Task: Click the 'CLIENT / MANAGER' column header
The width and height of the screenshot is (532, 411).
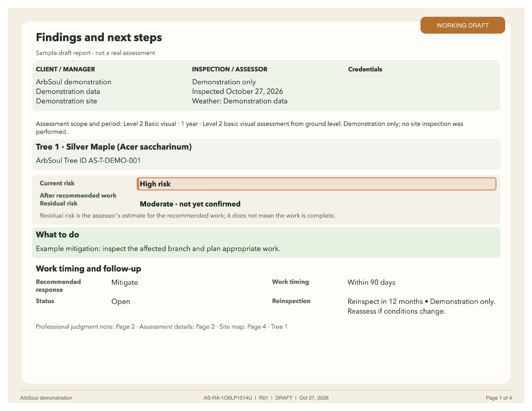Action: coord(65,69)
